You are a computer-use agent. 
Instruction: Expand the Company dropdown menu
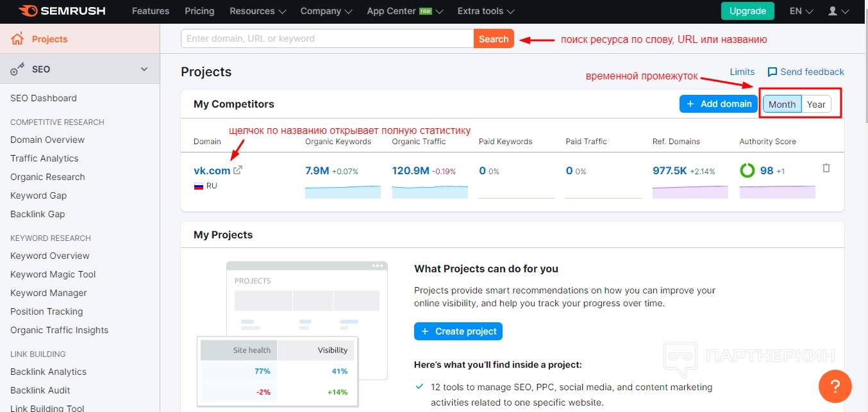point(326,11)
